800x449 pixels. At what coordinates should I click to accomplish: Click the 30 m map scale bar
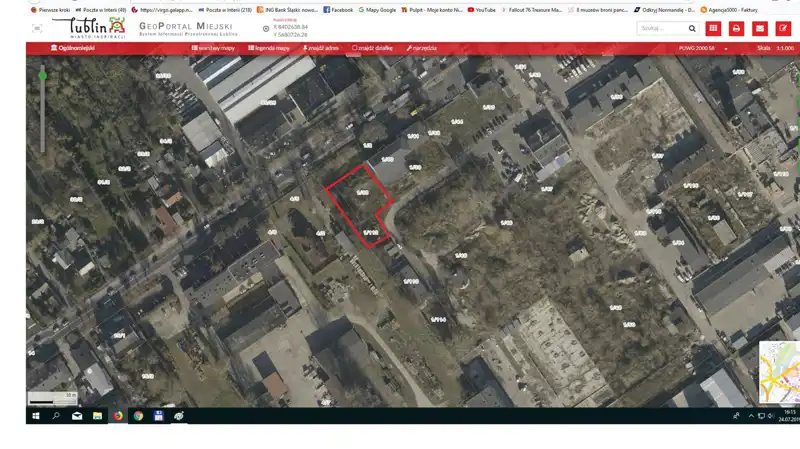pyautogui.click(x=53, y=398)
